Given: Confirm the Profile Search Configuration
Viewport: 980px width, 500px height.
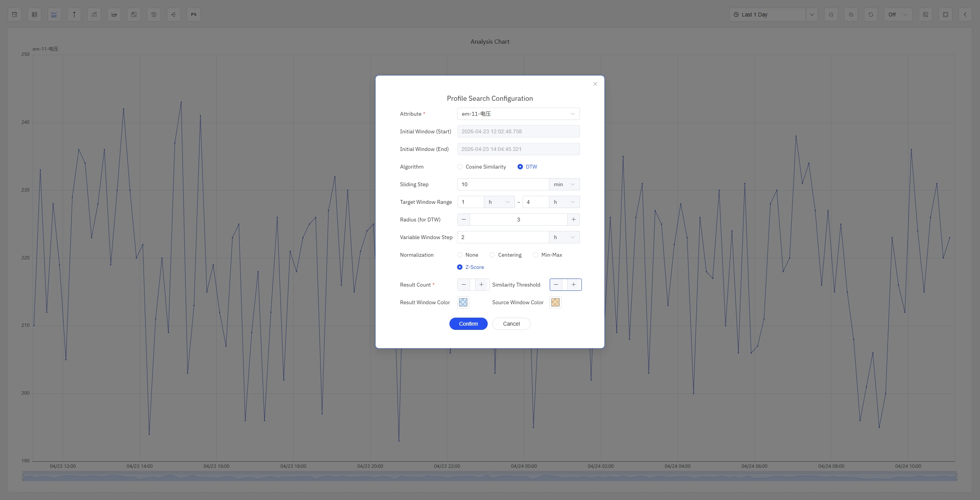Looking at the screenshot, I should [x=468, y=324].
